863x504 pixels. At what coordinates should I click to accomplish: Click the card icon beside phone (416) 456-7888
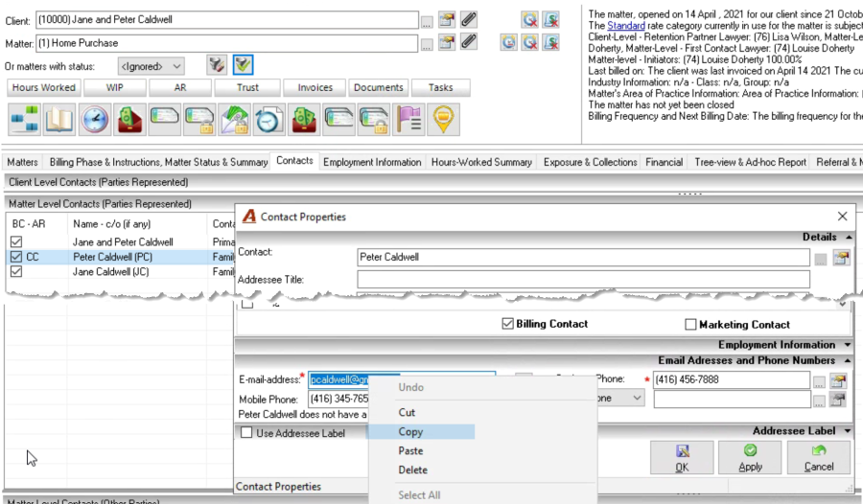point(838,380)
